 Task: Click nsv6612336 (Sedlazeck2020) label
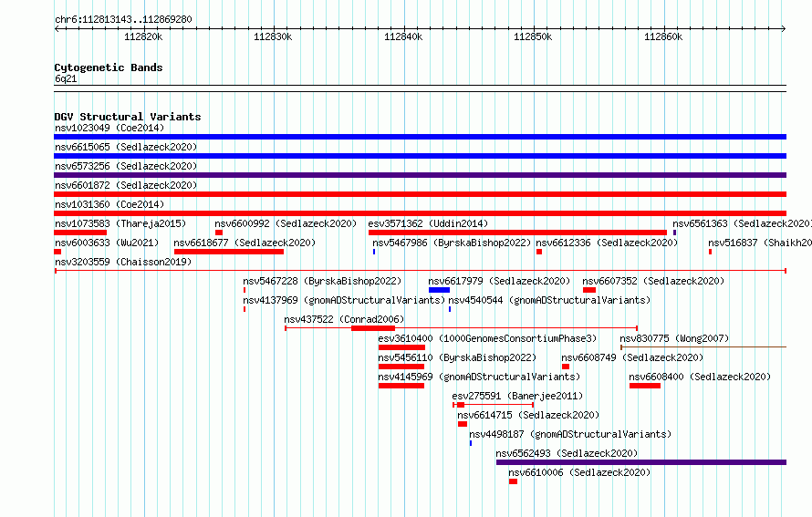pyautogui.click(x=607, y=243)
